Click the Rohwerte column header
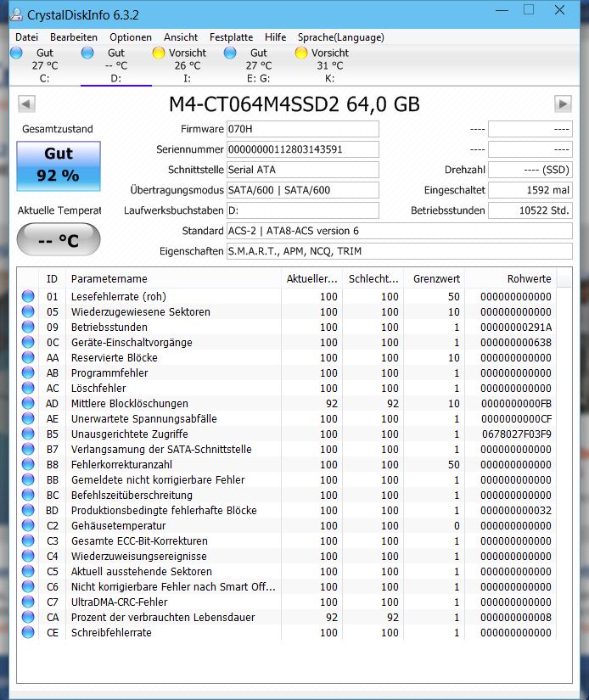 pyautogui.click(x=510, y=279)
